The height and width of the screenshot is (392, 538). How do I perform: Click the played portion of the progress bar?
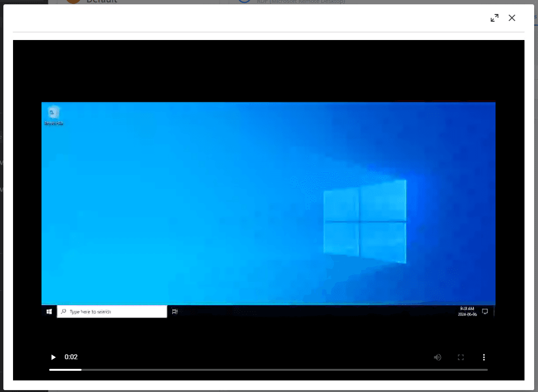coord(65,370)
